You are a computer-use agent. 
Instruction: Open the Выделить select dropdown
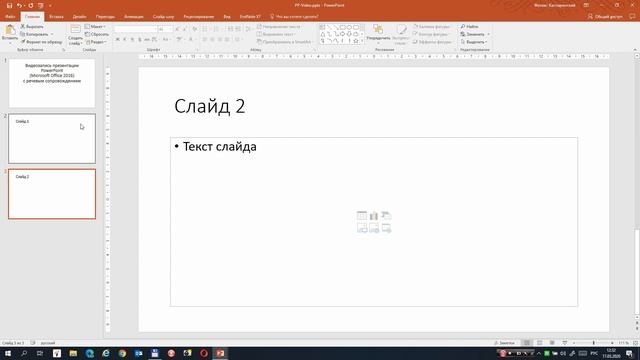(x=473, y=42)
